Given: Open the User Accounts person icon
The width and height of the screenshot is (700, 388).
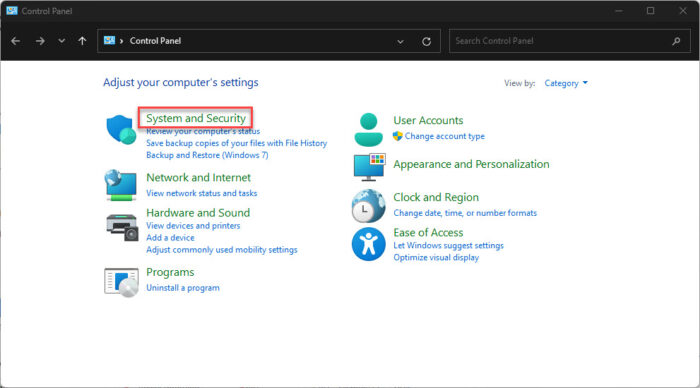Looking at the screenshot, I should tap(368, 130).
